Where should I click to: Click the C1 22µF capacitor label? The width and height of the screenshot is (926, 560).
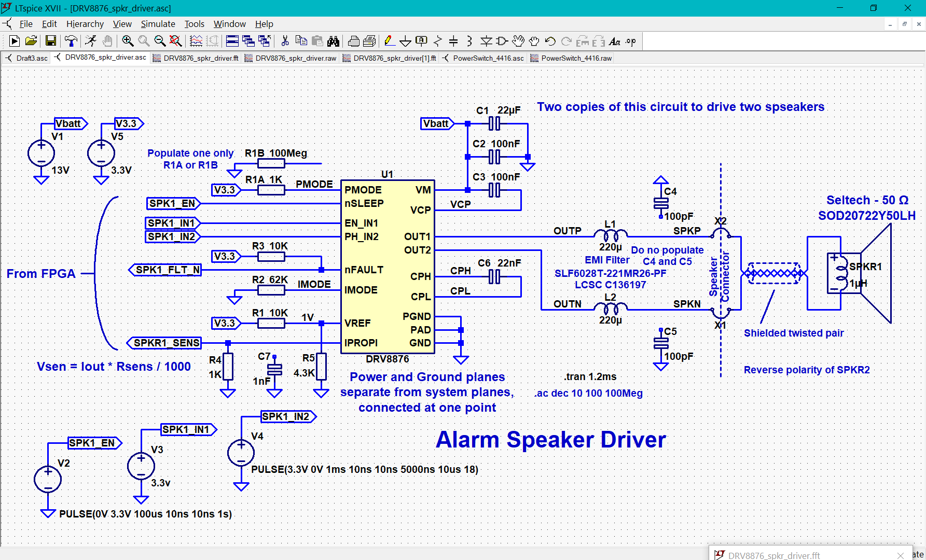[499, 110]
